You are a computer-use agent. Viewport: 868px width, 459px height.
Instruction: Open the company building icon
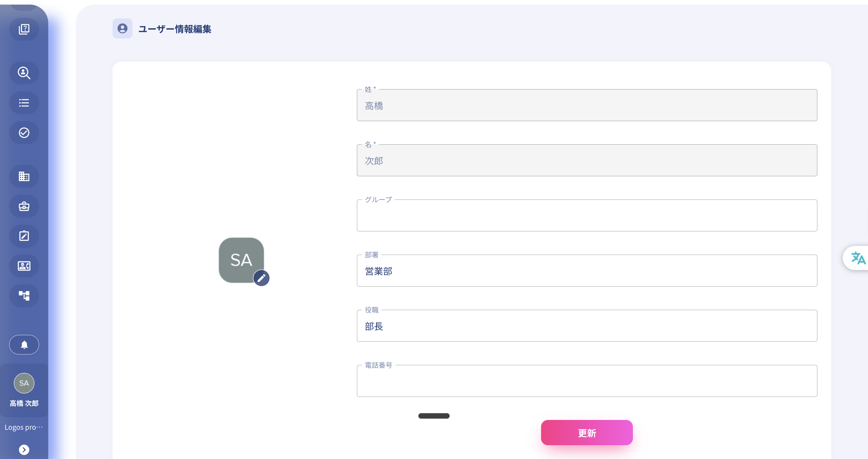click(x=24, y=176)
